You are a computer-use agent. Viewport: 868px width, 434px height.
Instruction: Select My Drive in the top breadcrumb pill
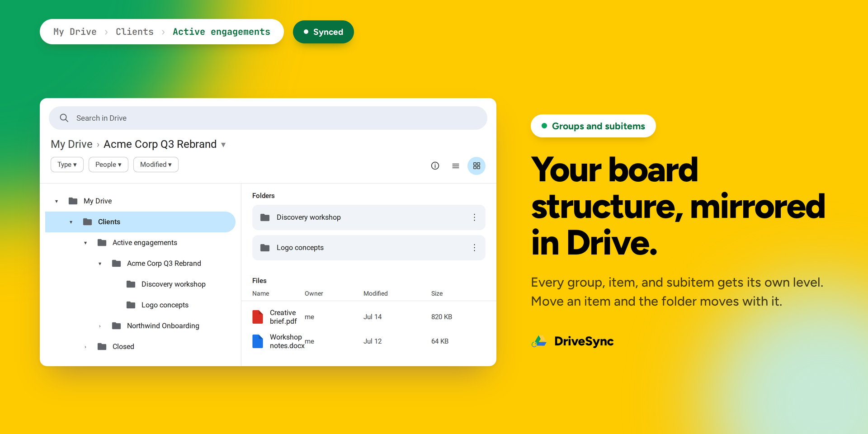coord(75,32)
